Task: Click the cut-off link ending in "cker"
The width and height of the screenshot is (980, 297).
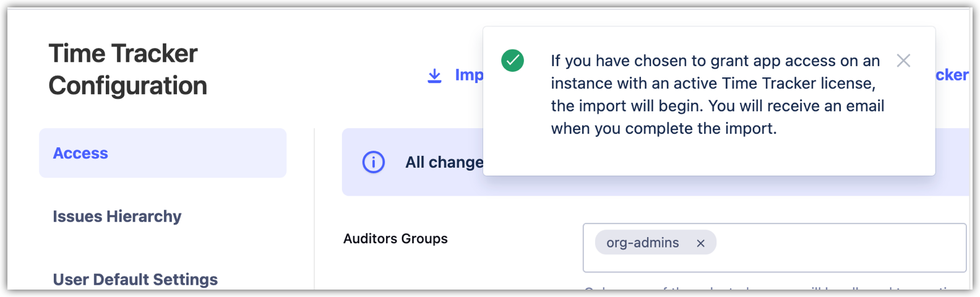Action: click(x=952, y=75)
